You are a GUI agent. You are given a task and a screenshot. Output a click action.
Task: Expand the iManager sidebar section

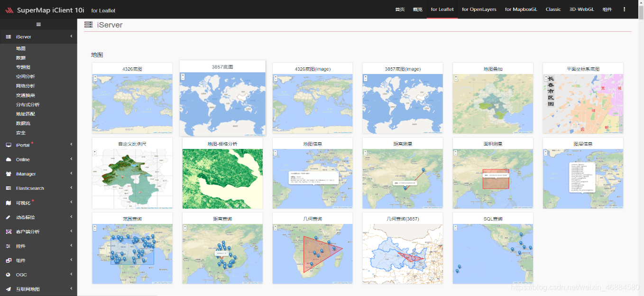click(71, 174)
